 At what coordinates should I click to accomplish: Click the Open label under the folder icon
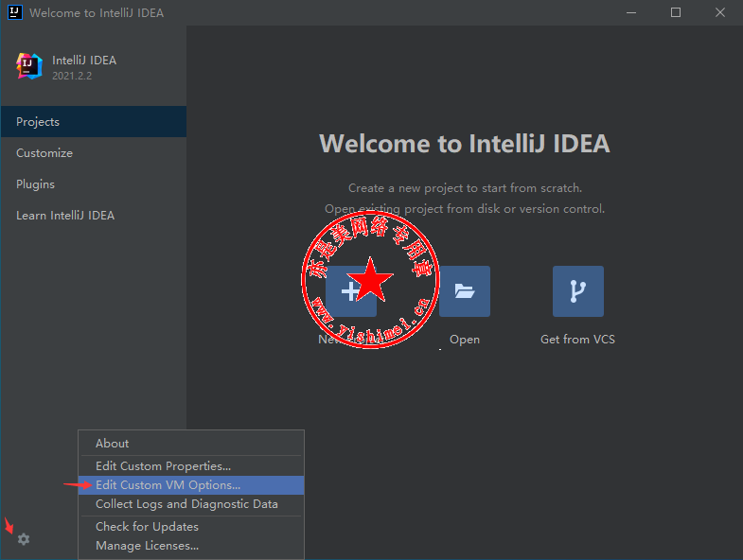coord(465,340)
